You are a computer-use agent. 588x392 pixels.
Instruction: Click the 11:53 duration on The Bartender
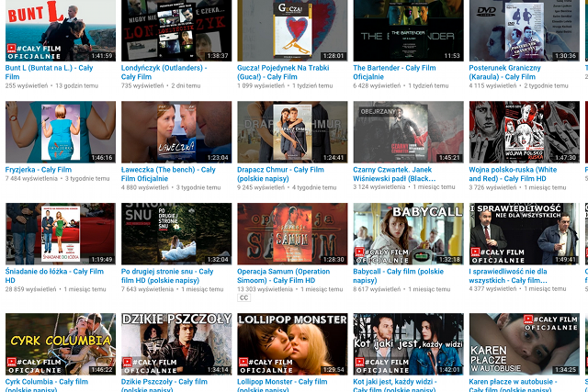click(x=452, y=56)
